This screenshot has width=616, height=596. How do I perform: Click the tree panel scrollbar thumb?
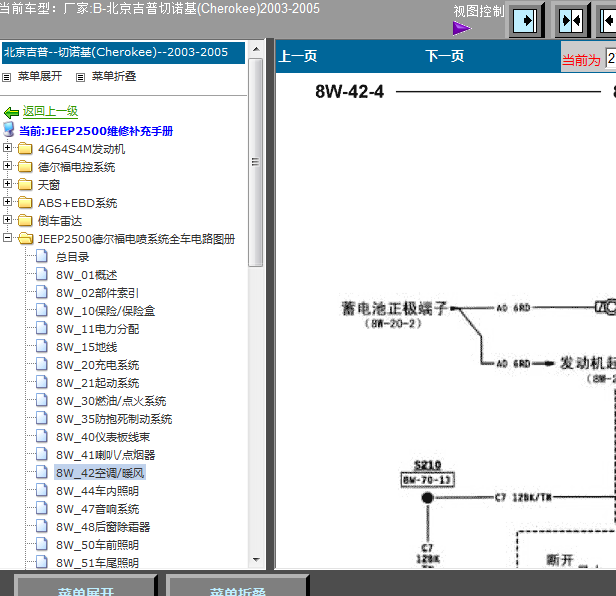point(256,162)
